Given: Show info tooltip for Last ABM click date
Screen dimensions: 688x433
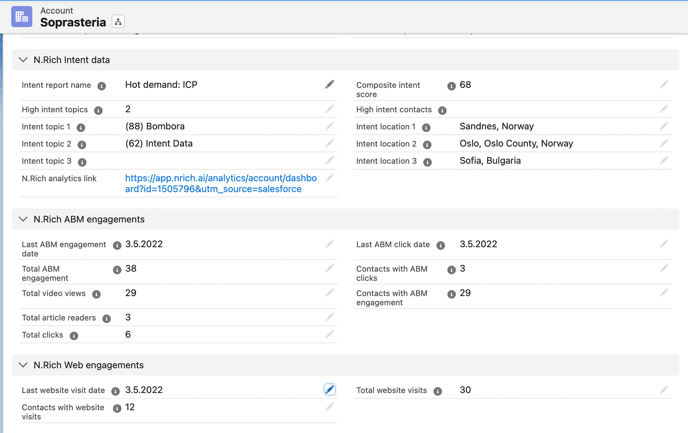Looking at the screenshot, I should [x=441, y=245].
